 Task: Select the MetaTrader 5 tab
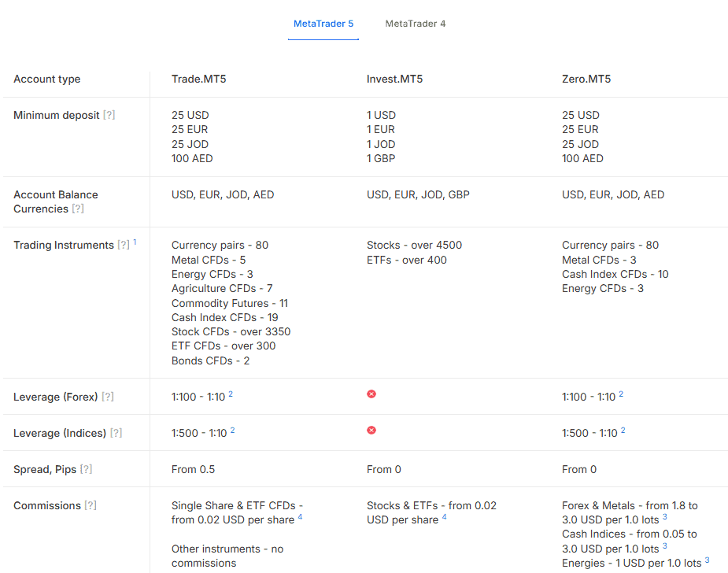(323, 23)
